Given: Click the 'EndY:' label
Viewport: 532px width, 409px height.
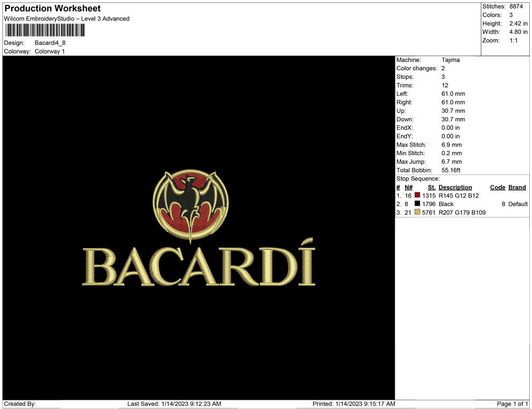Looking at the screenshot, I should pos(405,136).
